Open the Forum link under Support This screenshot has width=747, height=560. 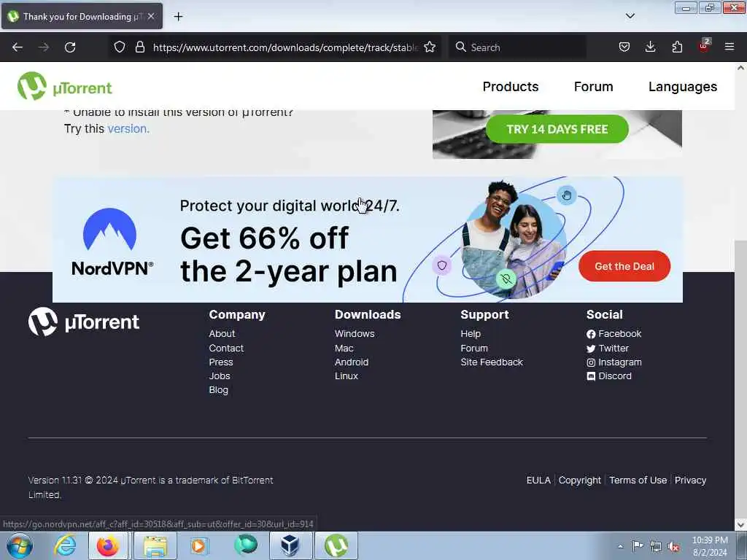(x=474, y=348)
